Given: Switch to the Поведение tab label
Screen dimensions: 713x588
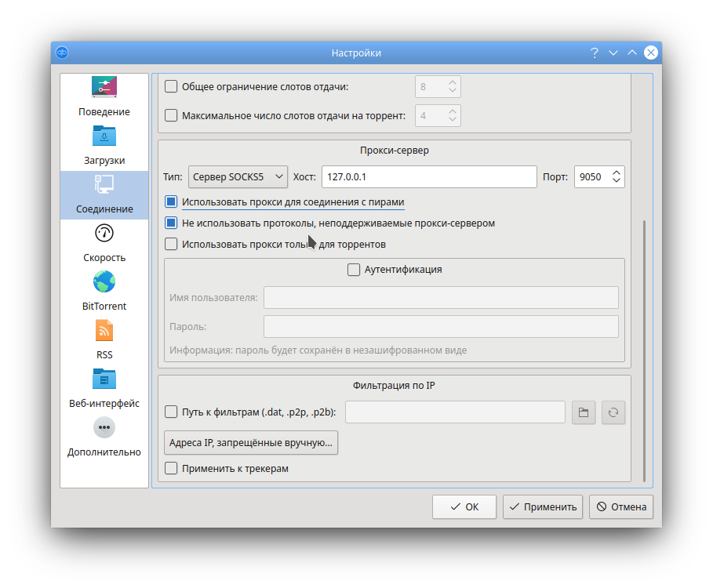Looking at the screenshot, I should 104,112.
